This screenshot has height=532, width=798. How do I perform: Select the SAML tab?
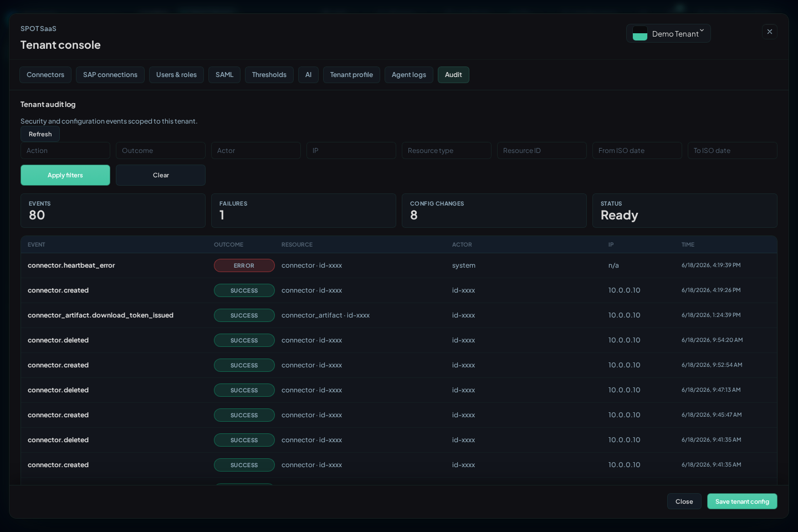point(224,75)
